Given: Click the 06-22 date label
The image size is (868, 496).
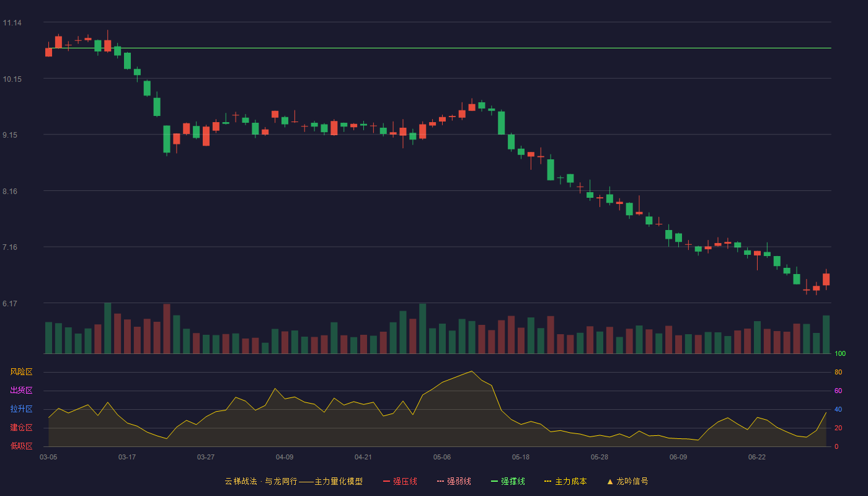Looking at the screenshot, I should 757,457.
